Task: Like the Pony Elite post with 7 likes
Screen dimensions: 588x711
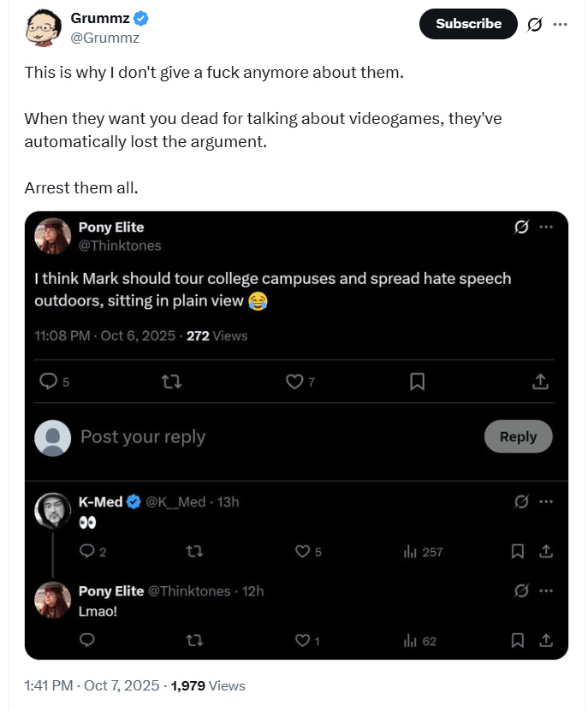Action: (294, 382)
